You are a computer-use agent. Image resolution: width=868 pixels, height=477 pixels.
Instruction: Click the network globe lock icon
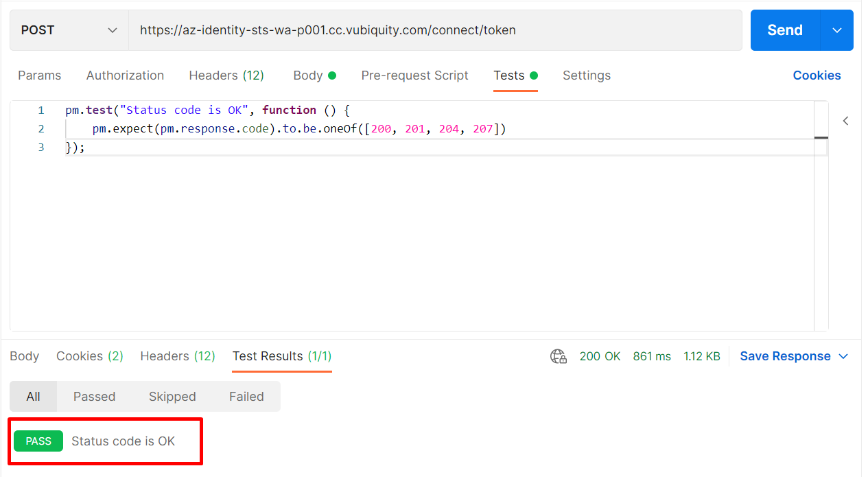559,356
